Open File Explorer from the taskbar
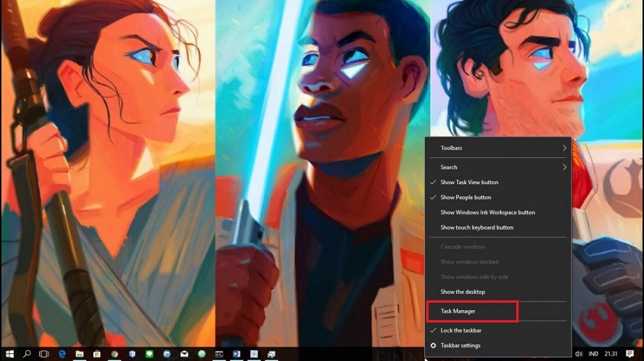This screenshot has height=361, width=644. 80,354
